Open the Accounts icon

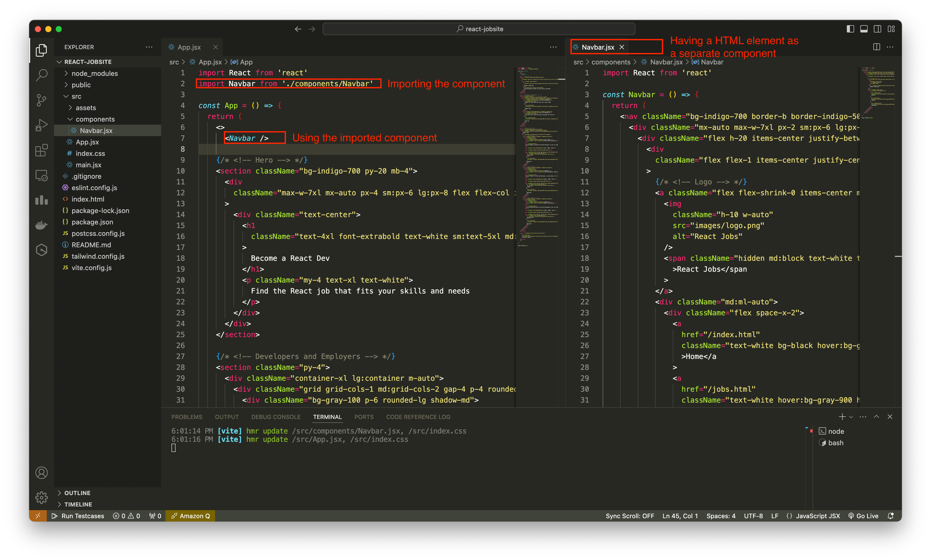[x=42, y=472]
